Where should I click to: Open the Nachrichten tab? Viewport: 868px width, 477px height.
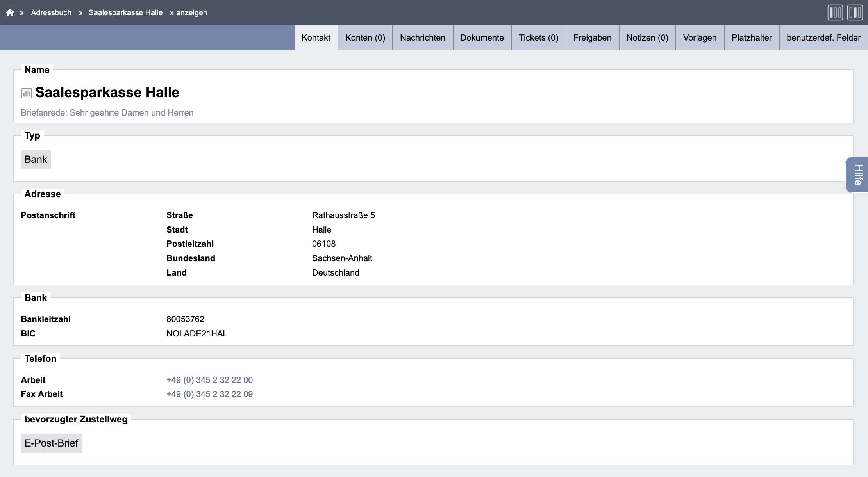(423, 37)
